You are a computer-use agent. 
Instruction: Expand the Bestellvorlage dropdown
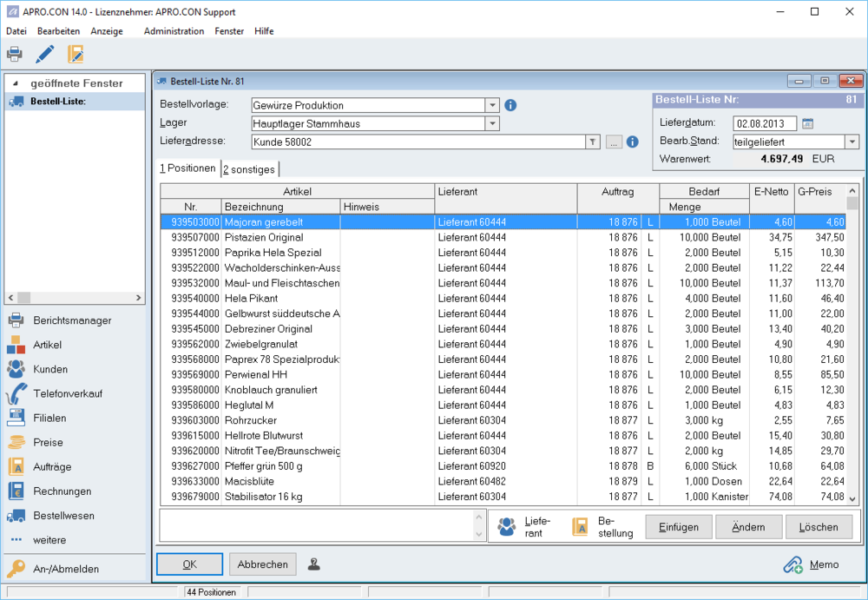tap(492, 105)
